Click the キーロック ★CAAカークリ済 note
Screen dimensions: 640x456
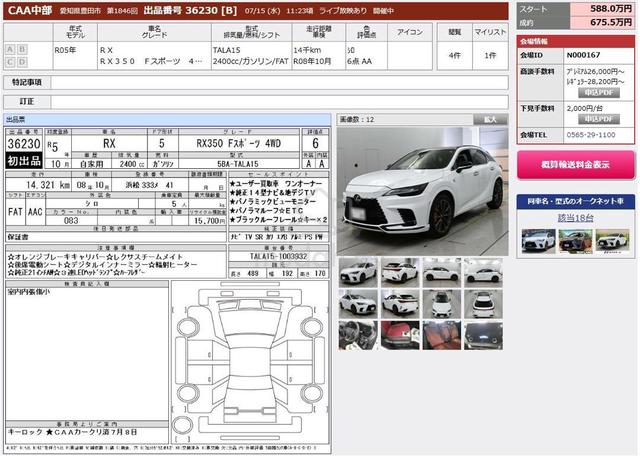tap(72, 432)
